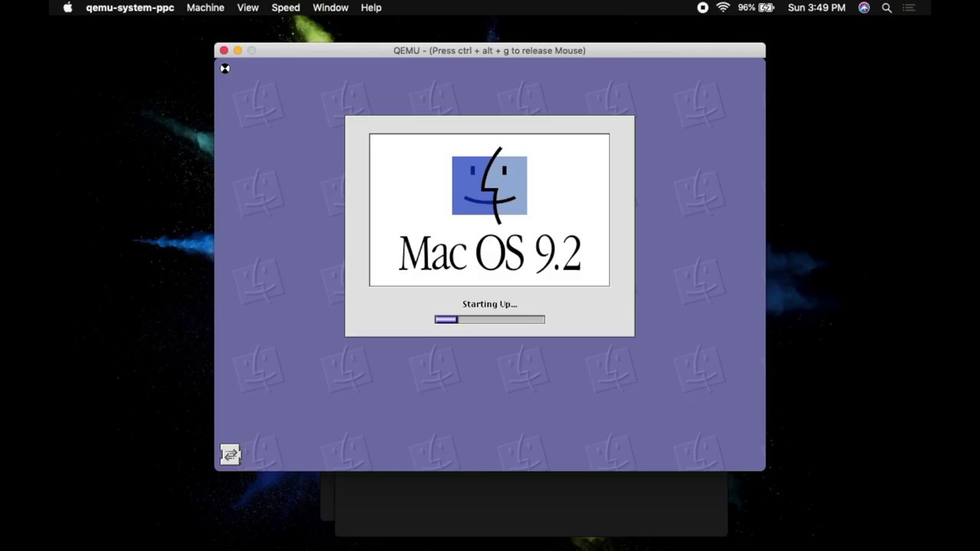The width and height of the screenshot is (980, 551).
Task: Open the Help menu
Action: pos(371,8)
